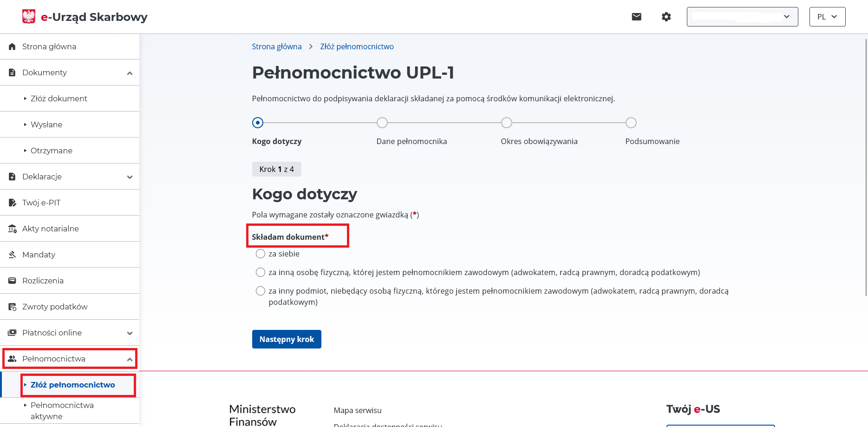Expand the Deklaracje sidebar section
The height and width of the screenshot is (427, 868).
pos(130,177)
